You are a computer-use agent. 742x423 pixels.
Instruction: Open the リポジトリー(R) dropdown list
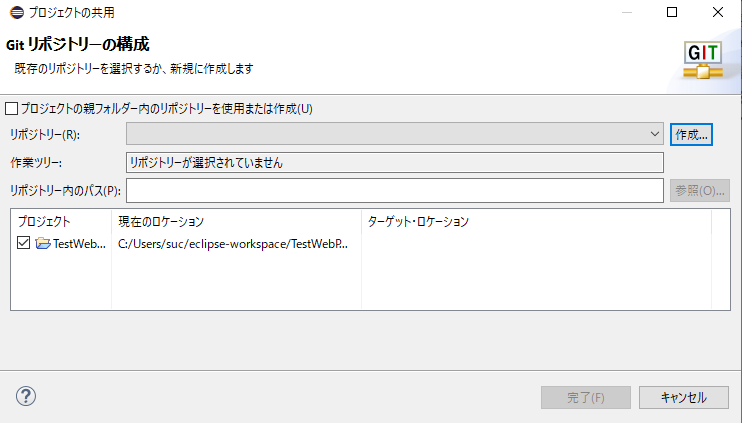(x=395, y=134)
